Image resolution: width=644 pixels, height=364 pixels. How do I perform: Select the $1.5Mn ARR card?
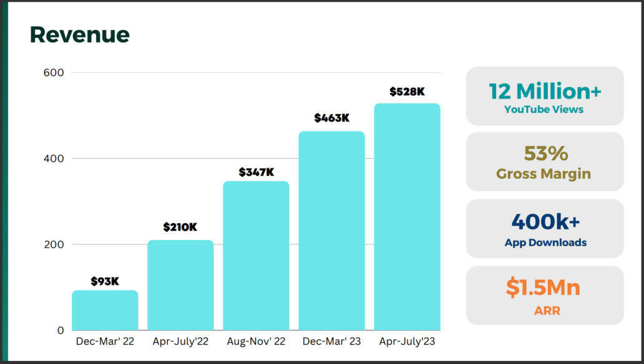click(545, 295)
